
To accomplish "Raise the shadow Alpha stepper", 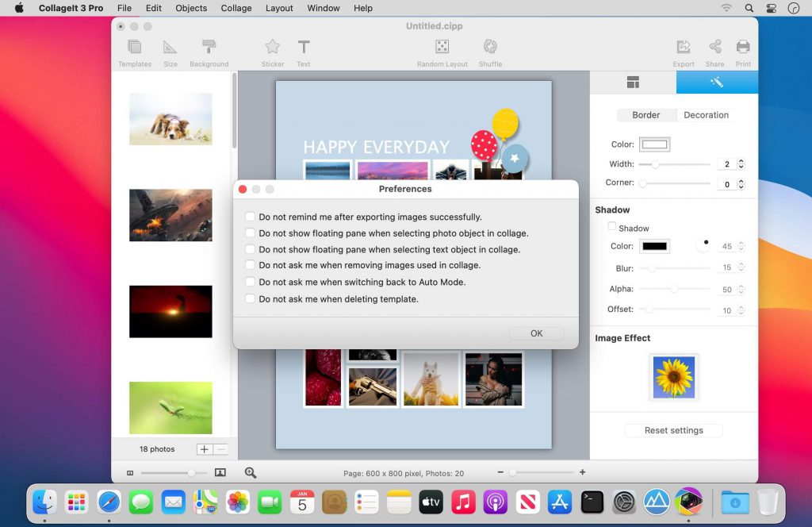I will (x=741, y=286).
